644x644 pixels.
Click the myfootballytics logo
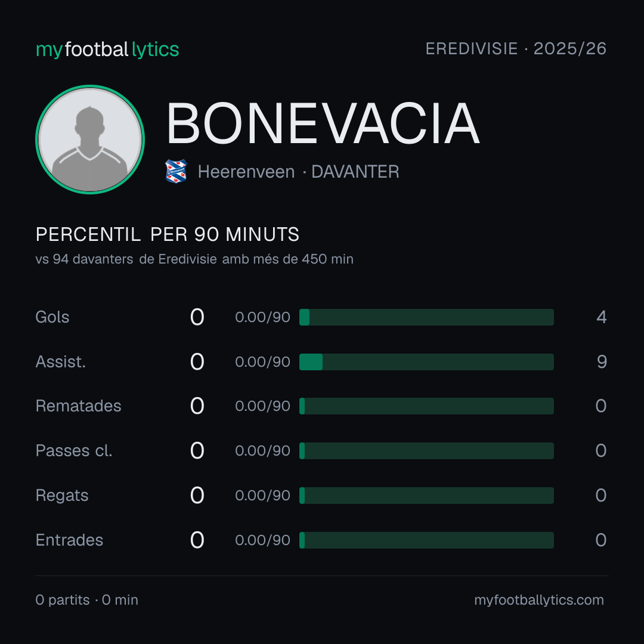pos(107,49)
